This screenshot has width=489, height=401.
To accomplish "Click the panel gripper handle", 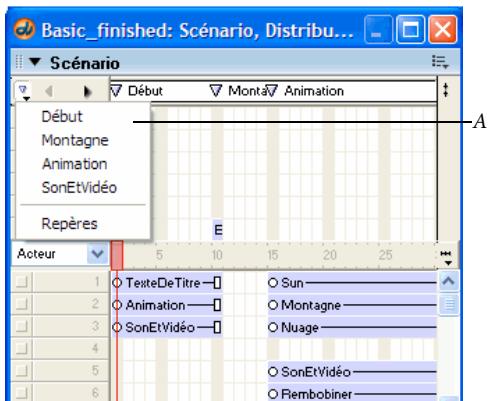I will [x=19, y=62].
